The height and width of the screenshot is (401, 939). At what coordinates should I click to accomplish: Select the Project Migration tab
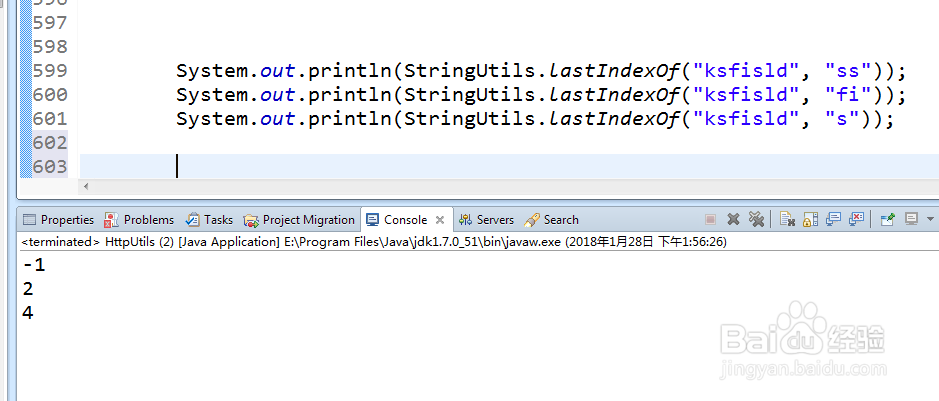click(x=300, y=220)
